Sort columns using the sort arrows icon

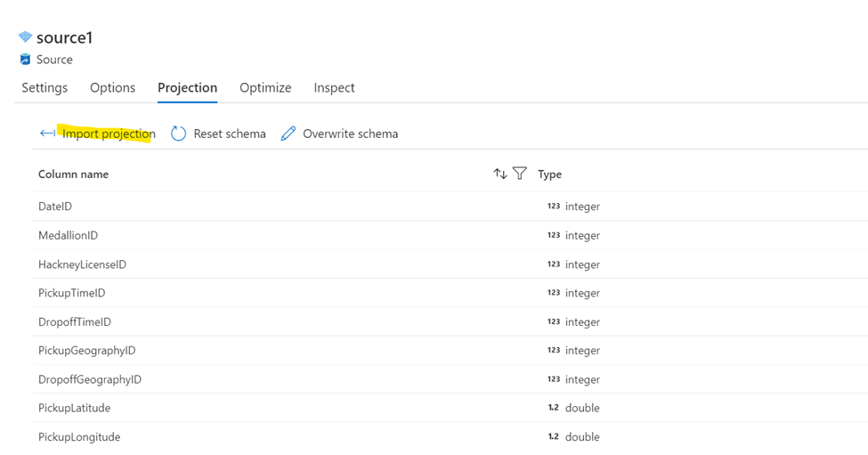[500, 174]
